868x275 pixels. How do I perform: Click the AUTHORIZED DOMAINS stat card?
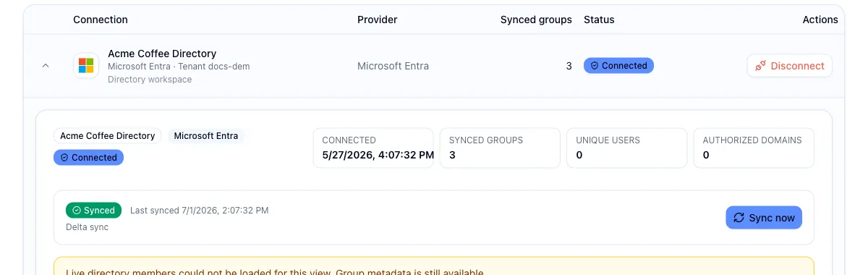pyautogui.click(x=754, y=148)
